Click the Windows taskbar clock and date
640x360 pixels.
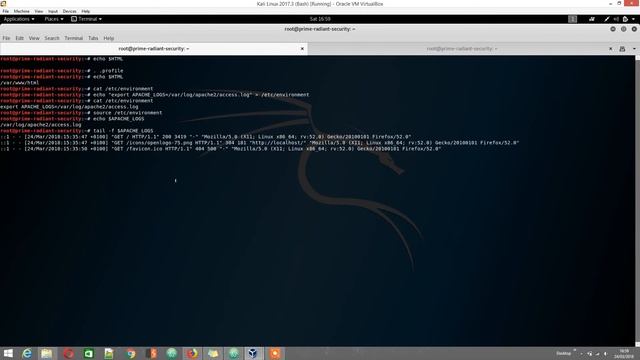pos(624,353)
